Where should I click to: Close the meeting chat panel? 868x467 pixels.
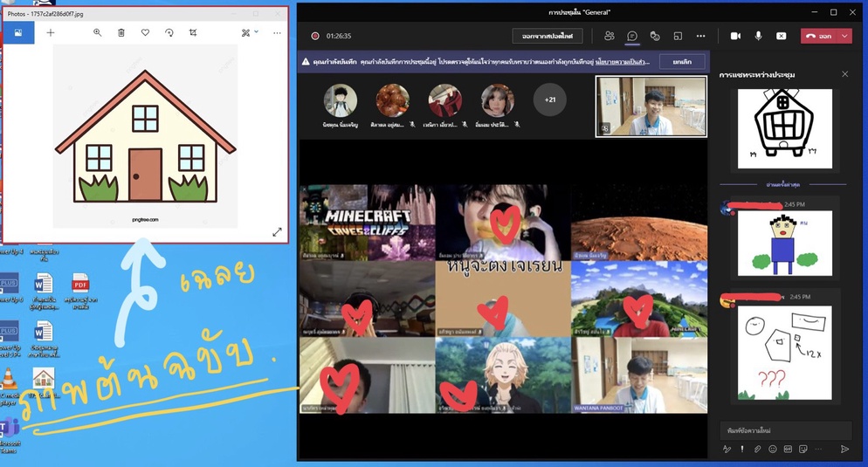pyautogui.click(x=844, y=74)
